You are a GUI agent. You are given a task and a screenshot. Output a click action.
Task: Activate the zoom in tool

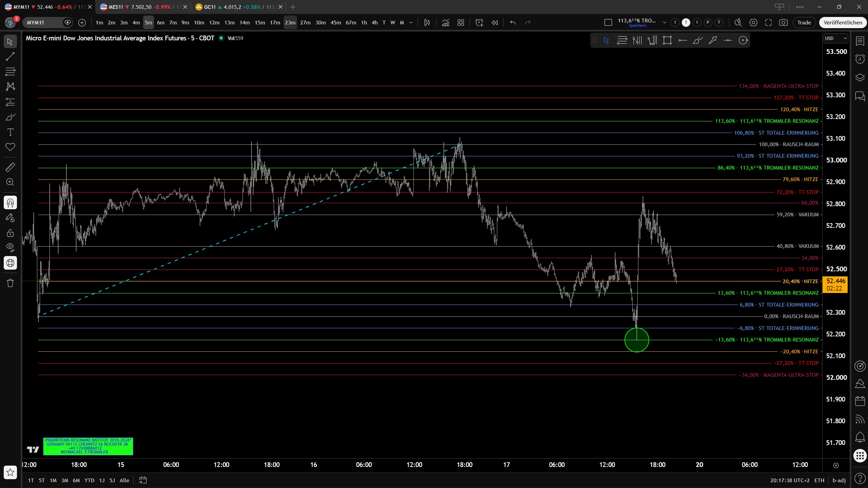(10, 182)
